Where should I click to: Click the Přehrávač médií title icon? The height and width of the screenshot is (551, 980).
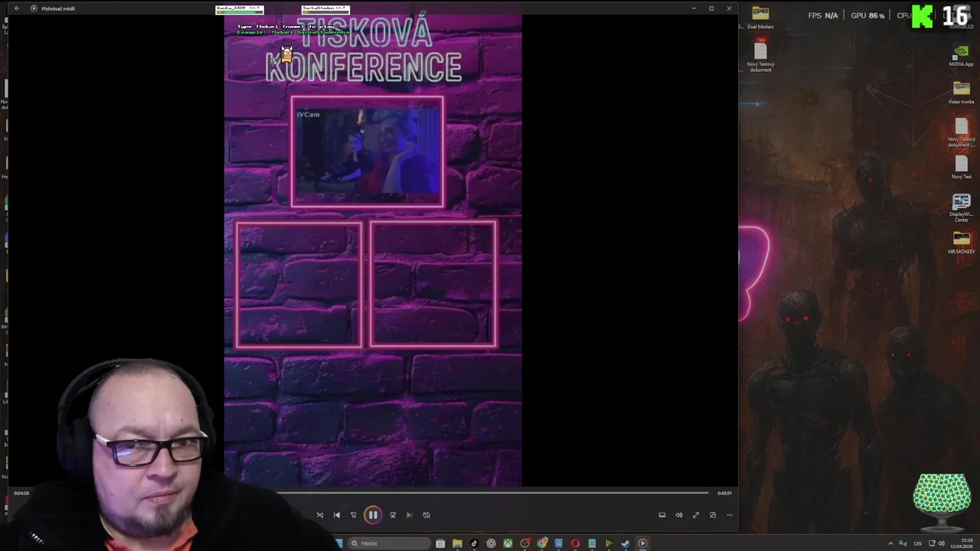point(34,8)
